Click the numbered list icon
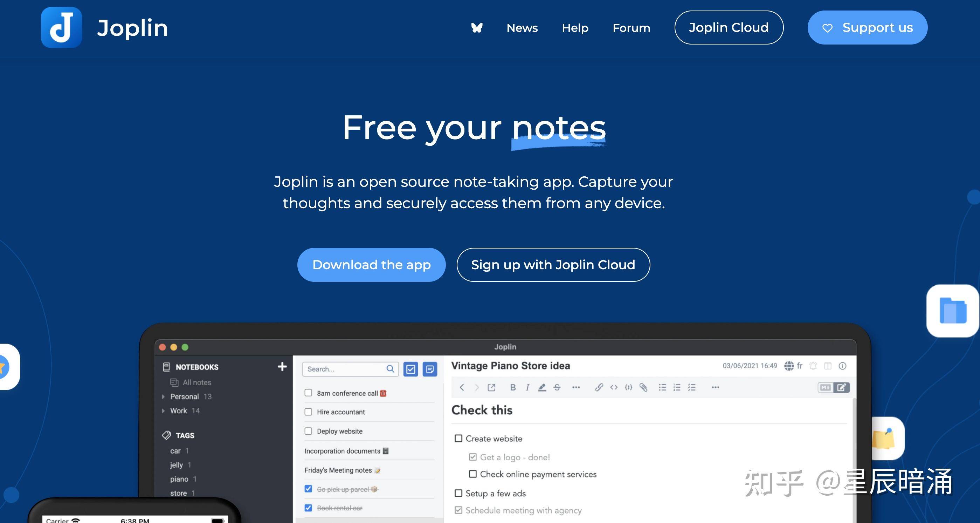The height and width of the screenshot is (523, 980). tap(677, 387)
